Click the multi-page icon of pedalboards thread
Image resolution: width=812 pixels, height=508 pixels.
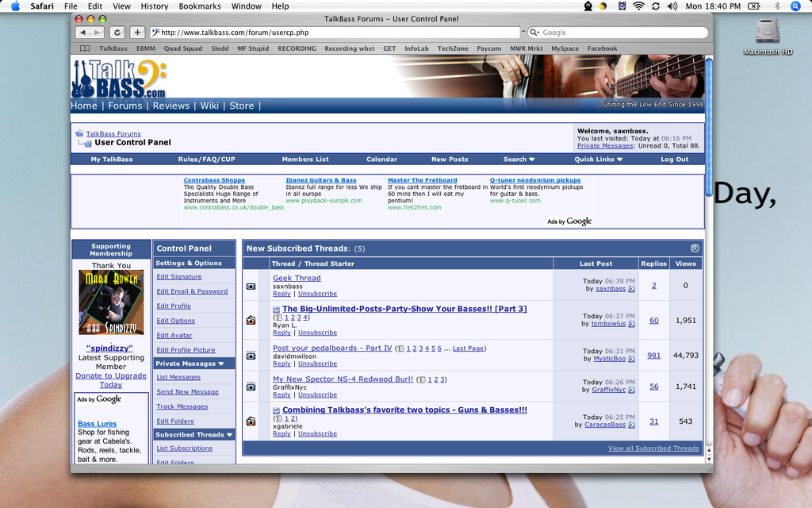(400, 349)
